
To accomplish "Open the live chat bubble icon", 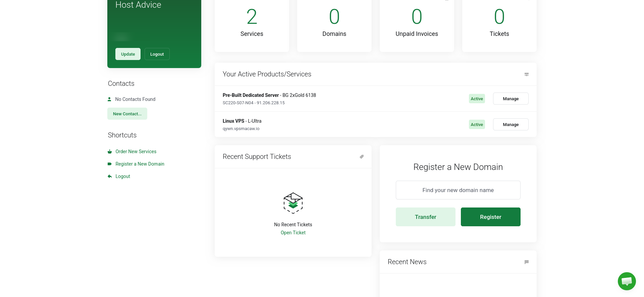I will point(627,281).
